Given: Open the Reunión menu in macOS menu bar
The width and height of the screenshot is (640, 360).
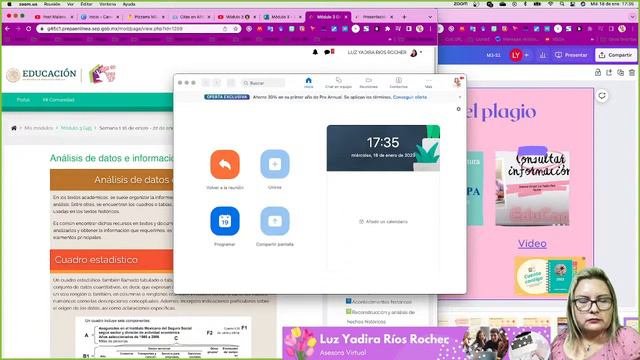Looking at the screenshot, I should pyautogui.click(x=52, y=4).
